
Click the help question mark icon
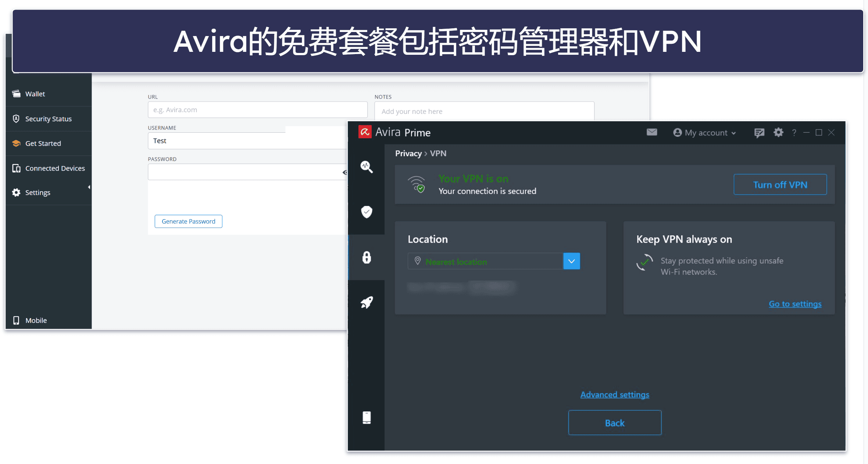pyautogui.click(x=794, y=133)
